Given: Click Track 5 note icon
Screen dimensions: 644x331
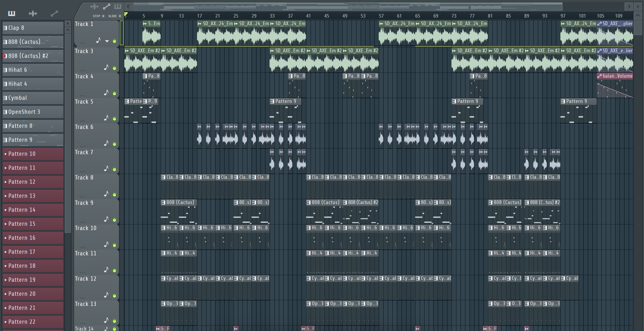Looking at the screenshot, I should click(x=106, y=118).
